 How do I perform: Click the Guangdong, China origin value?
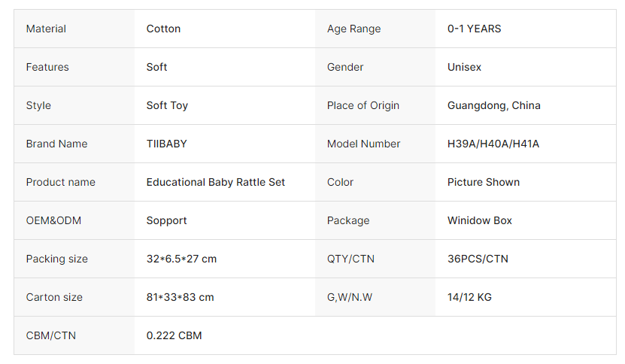pyautogui.click(x=493, y=105)
